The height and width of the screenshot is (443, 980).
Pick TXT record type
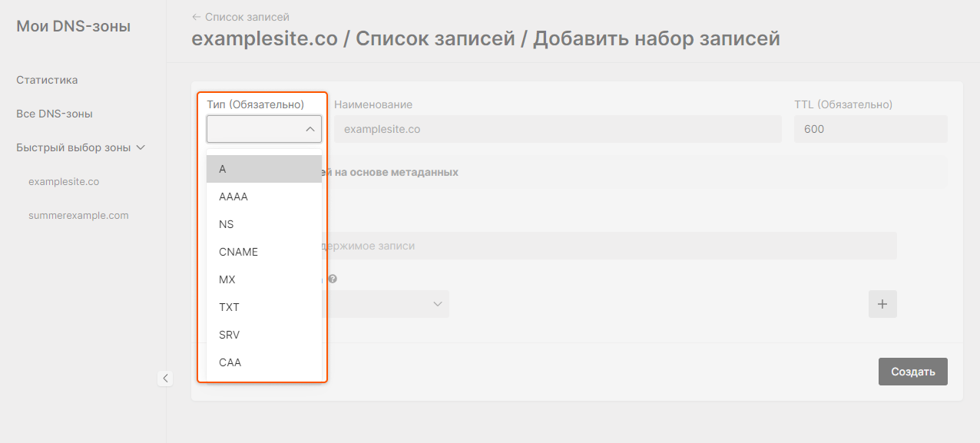tap(263, 307)
